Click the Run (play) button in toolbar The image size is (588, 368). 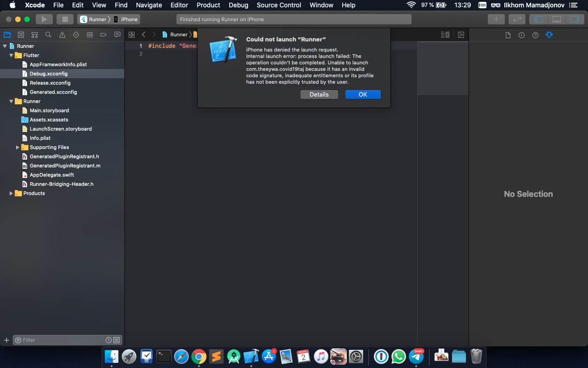pos(45,19)
